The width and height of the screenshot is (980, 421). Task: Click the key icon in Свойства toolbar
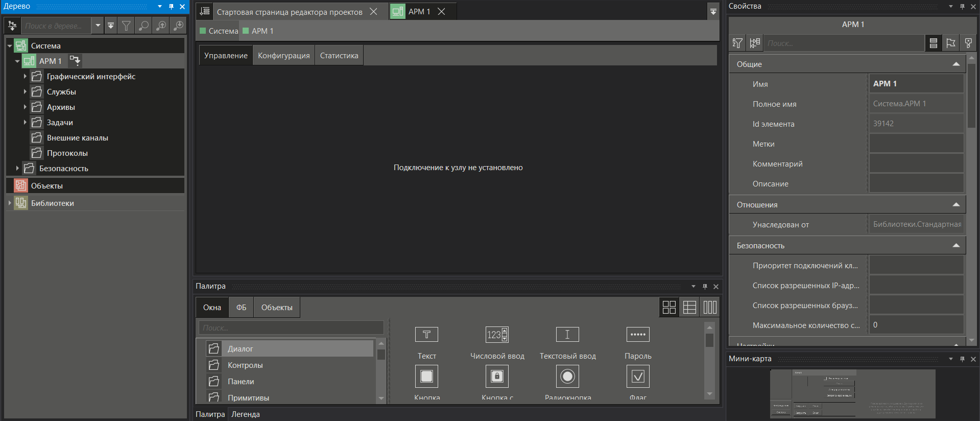[968, 43]
